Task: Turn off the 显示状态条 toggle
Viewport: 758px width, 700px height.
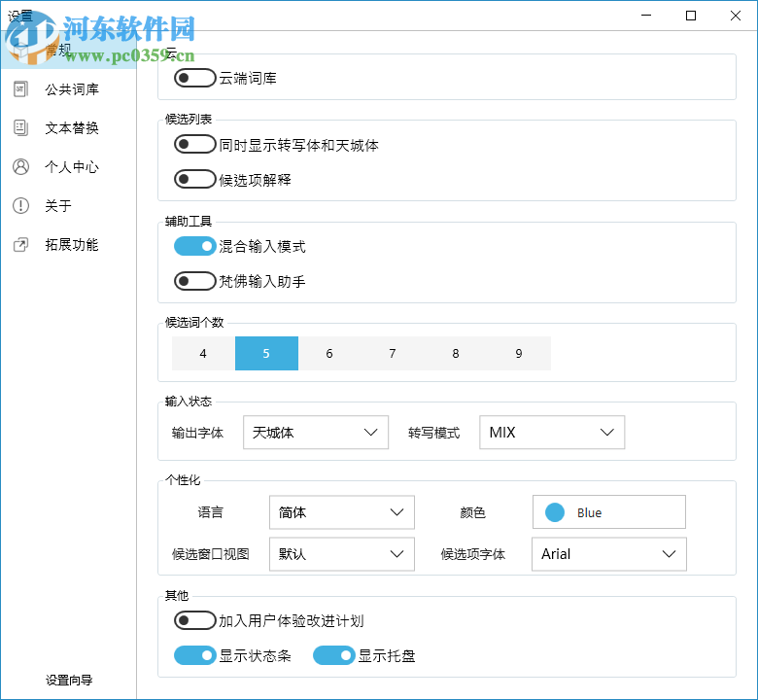Action: [x=194, y=655]
